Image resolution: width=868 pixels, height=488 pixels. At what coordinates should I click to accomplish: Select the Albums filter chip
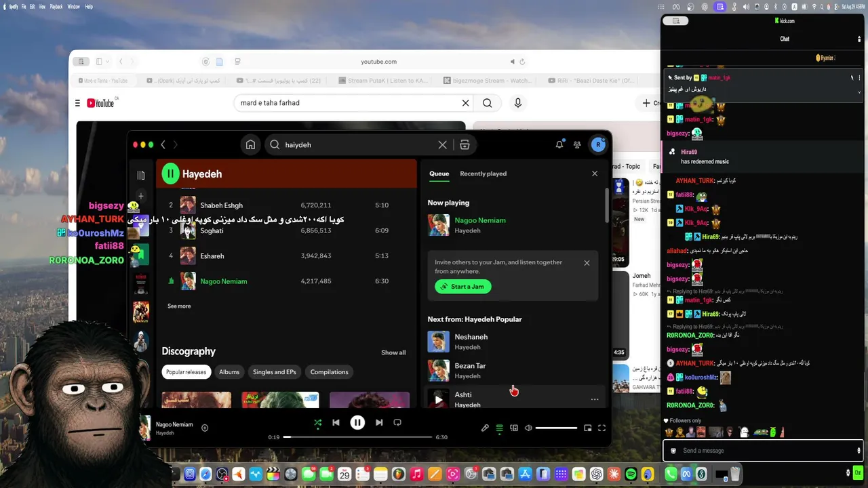229,372
